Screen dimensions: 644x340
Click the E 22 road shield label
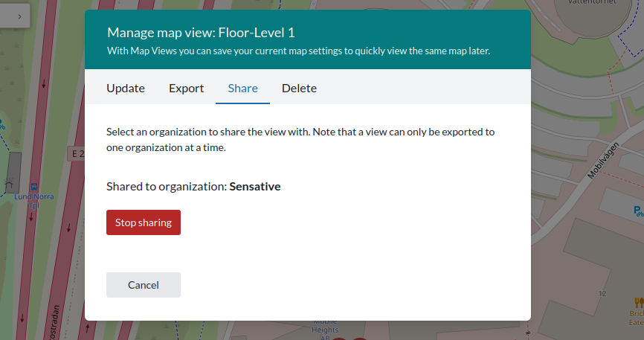pyautogui.click(x=77, y=154)
